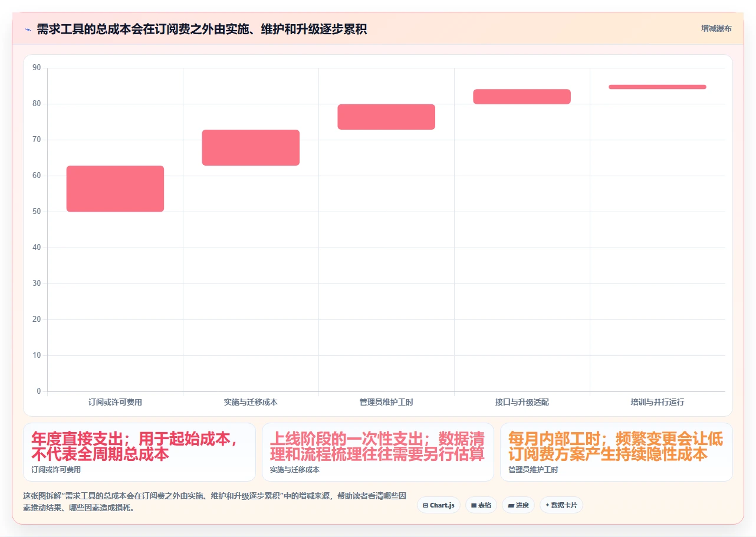Screen dimensions: 756x537
Task: Click the chart title 需求工具的总成本…
Action: click(202, 29)
